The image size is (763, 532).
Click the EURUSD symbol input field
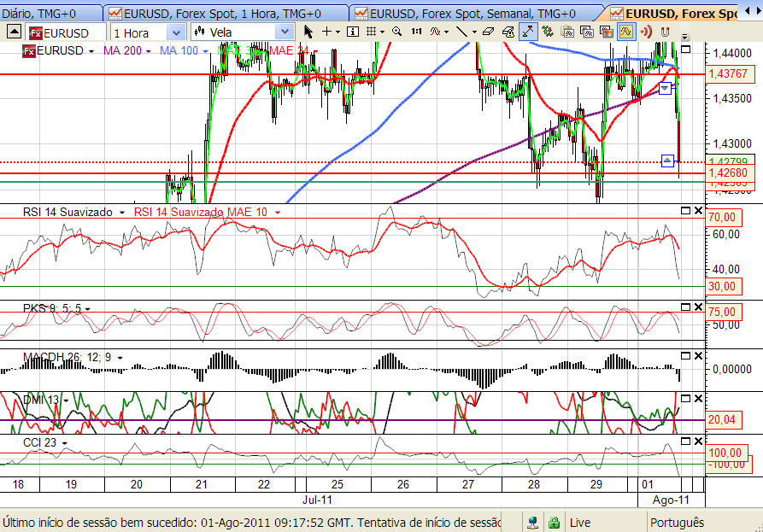(66, 33)
